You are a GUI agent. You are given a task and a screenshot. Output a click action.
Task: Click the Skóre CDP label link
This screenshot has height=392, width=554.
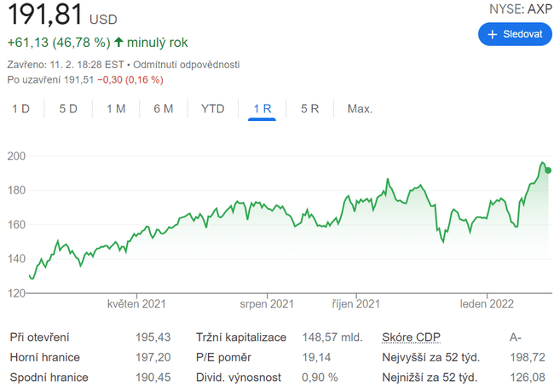click(412, 337)
